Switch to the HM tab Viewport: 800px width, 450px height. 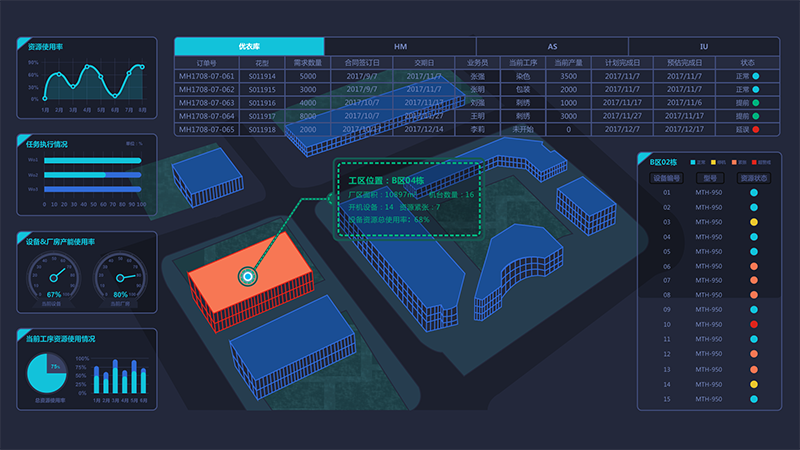[x=400, y=46]
